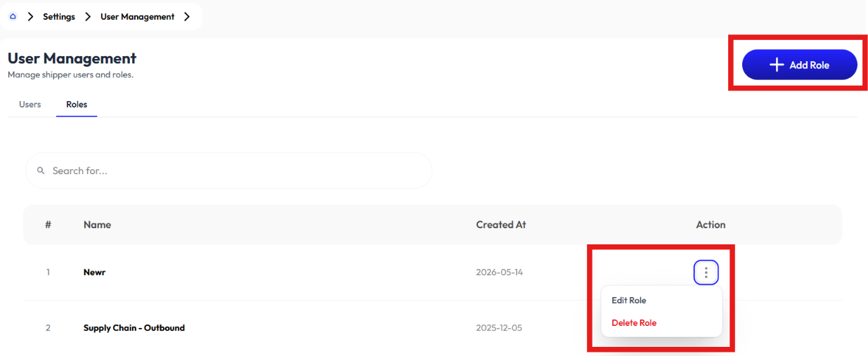The width and height of the screenshot is (868, 356).
Task: Click the Add Role button
Action: tap(800, 65)
